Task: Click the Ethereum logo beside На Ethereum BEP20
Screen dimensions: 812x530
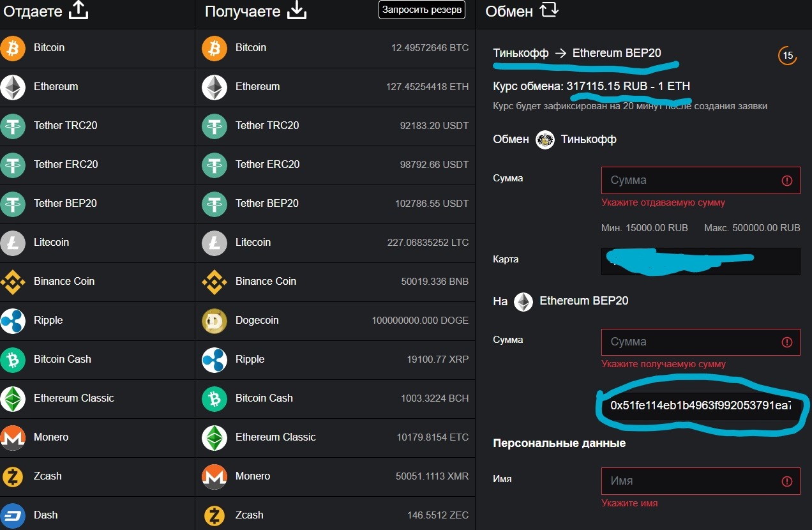Action: pos(523,301)
